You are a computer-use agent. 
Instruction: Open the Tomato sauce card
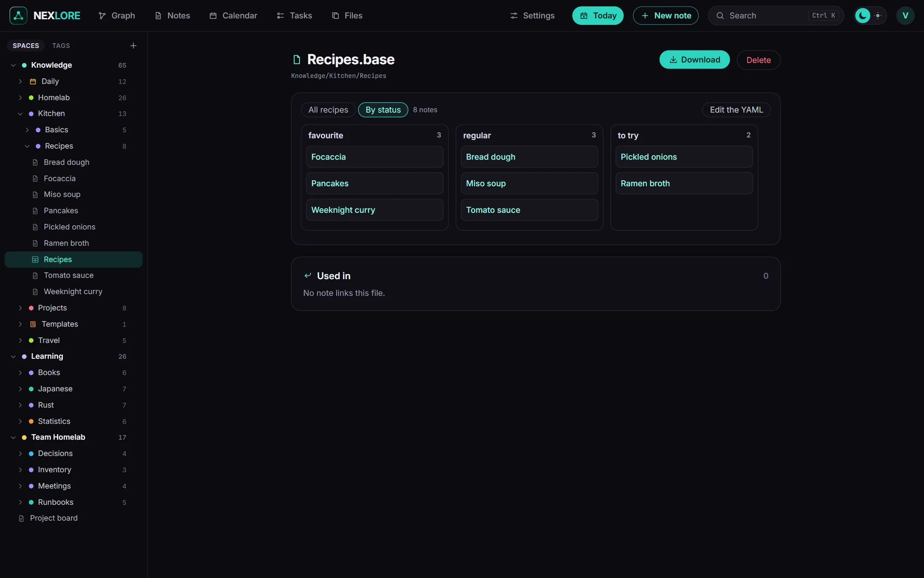pos(529,210)
